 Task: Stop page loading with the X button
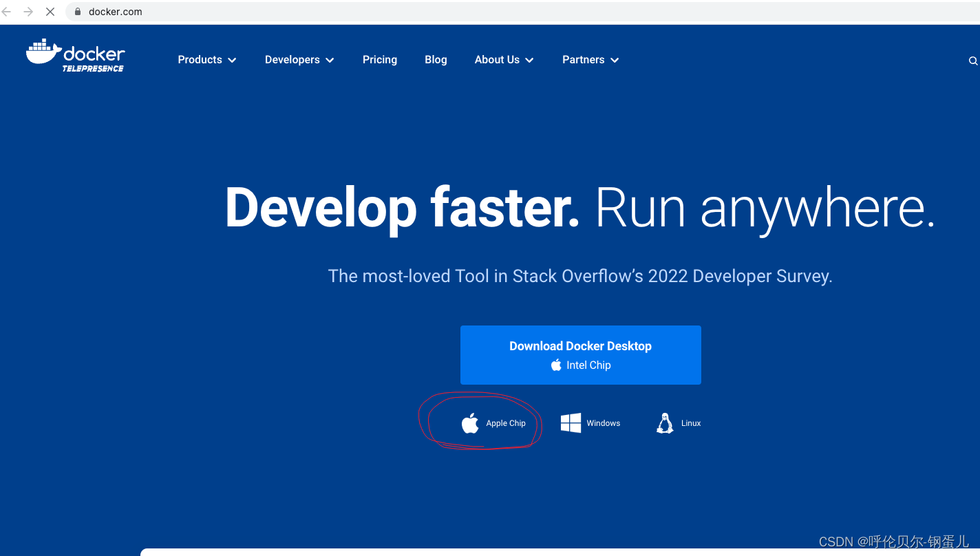(50, 12)
